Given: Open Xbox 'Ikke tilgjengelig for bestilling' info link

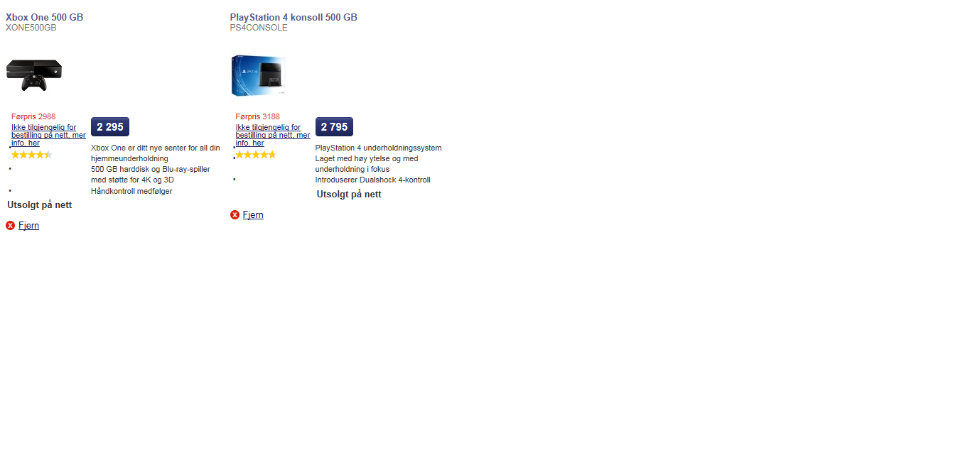Looking at the screenshot, I should click(x=48, y=135).
